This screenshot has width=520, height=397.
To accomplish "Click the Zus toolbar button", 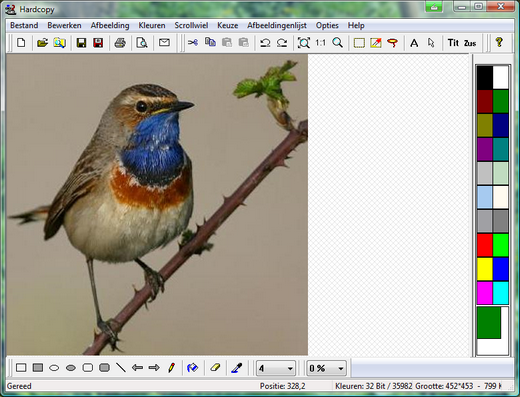I will [470, 43].
